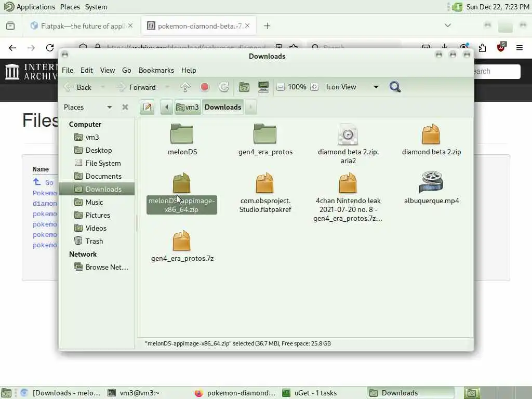Select Pictures in sidebar
The height and width of the screenshot is (399, 532).
point(97,215)
